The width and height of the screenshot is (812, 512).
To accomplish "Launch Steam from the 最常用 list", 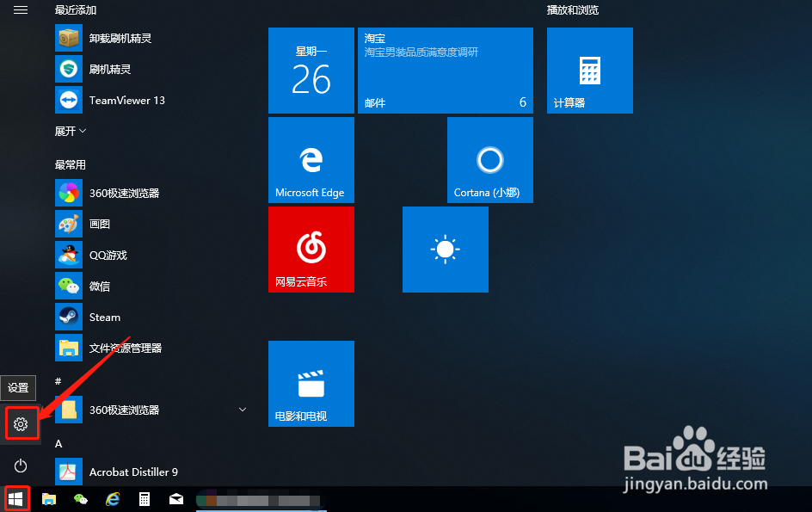I will [103, 317].
